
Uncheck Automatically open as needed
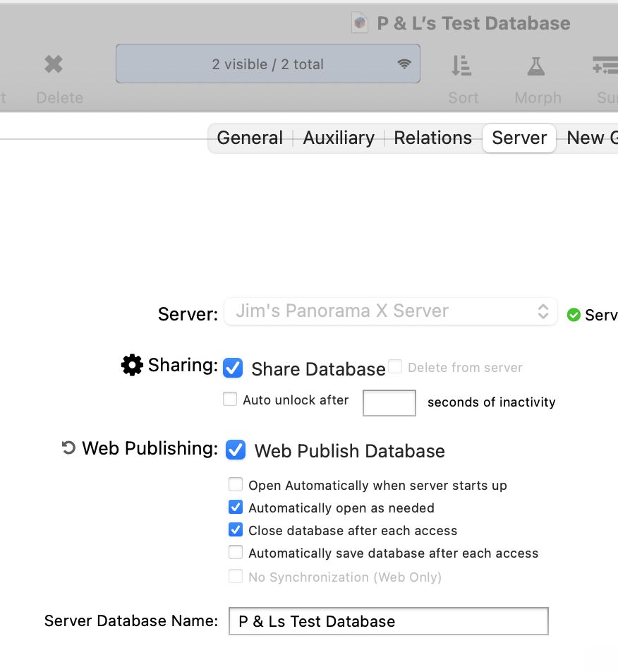[236, 508]
